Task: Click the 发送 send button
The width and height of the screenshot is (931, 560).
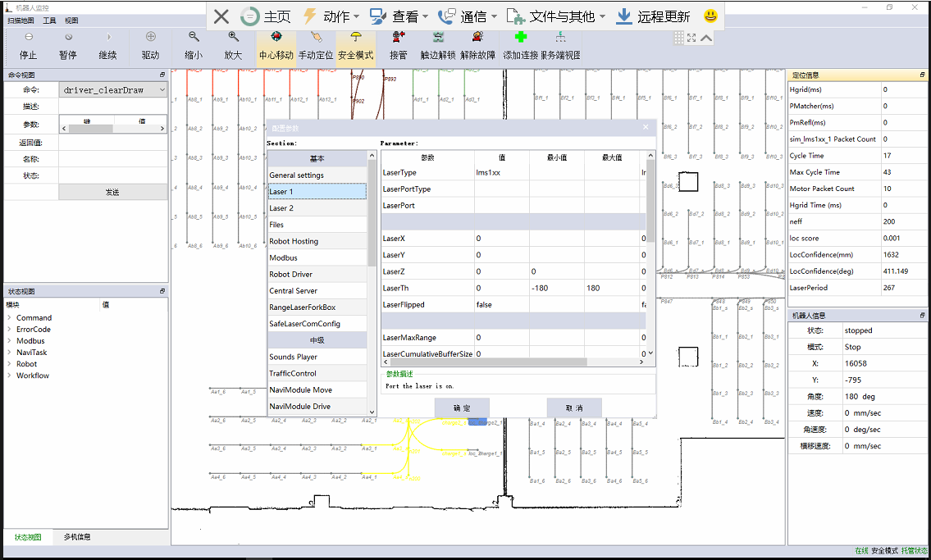Action: tap(112, 192)
